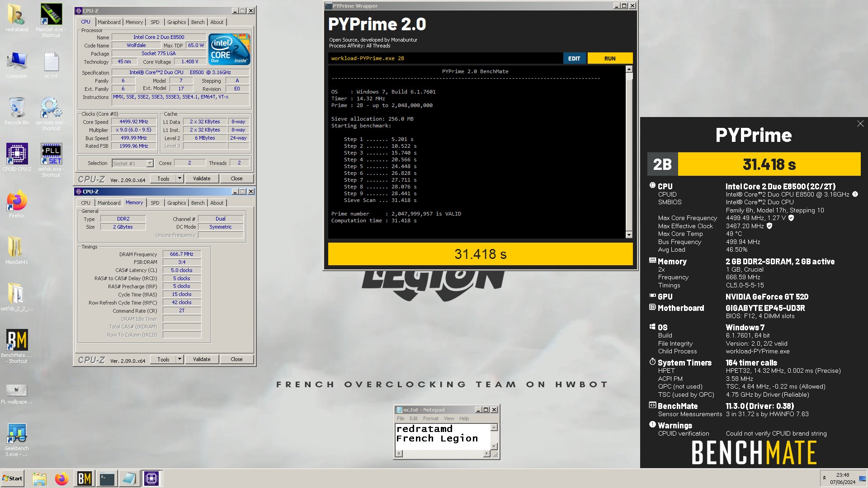Viewport: 868px width, 488px height.
Task: Launch setfsb.exe shortcut icon
Action: pos(51,160)
